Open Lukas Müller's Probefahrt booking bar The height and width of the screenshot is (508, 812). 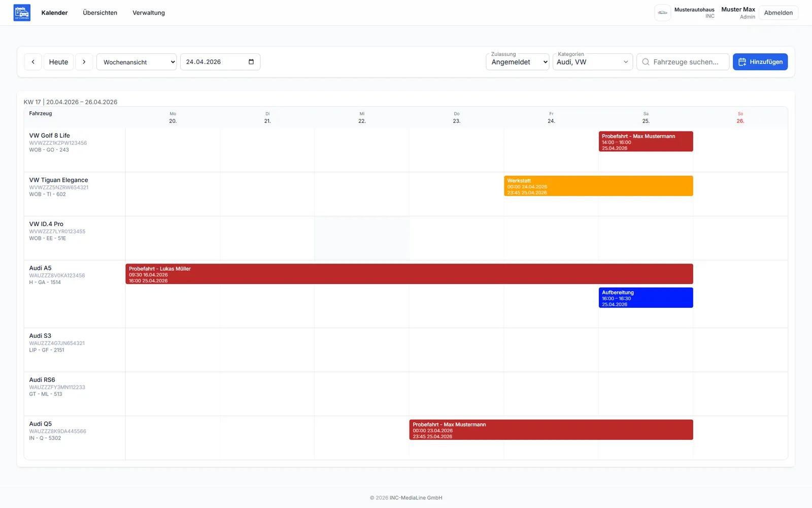(x=409, y=274)
